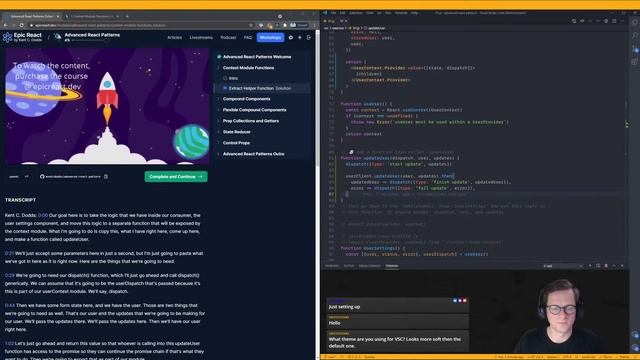Image resolution: width=640 pixels, height=360 pixels.
Task: Select Extract Helper Function Solution lesson
Action: 262,88
